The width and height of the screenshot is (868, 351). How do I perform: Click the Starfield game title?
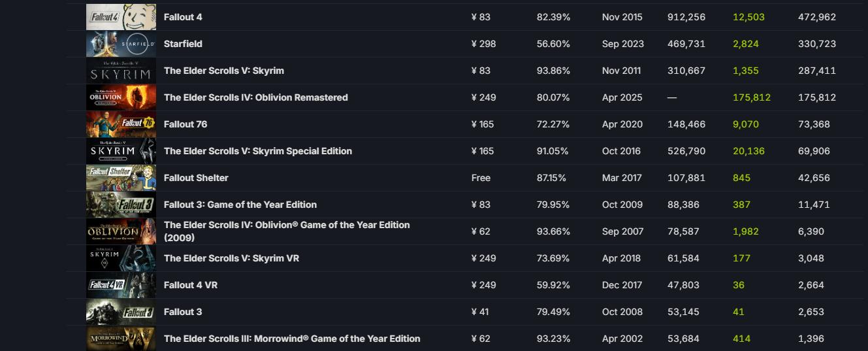(183, 44)
